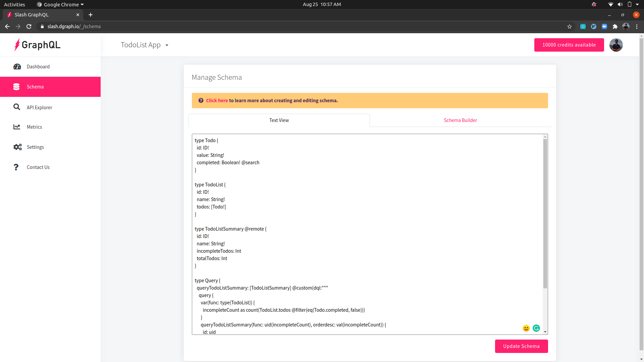Click the emoji face icon in editor
The height and width of the screenshot is (362, 644).
pyautogui.click(x=526, y=328)
